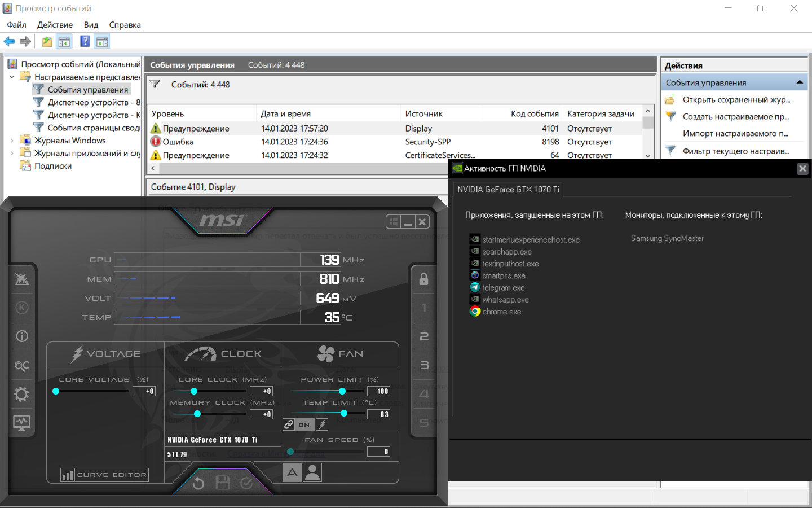
Task: Click the Power Limit slider handle
Action: coord(342,391)
